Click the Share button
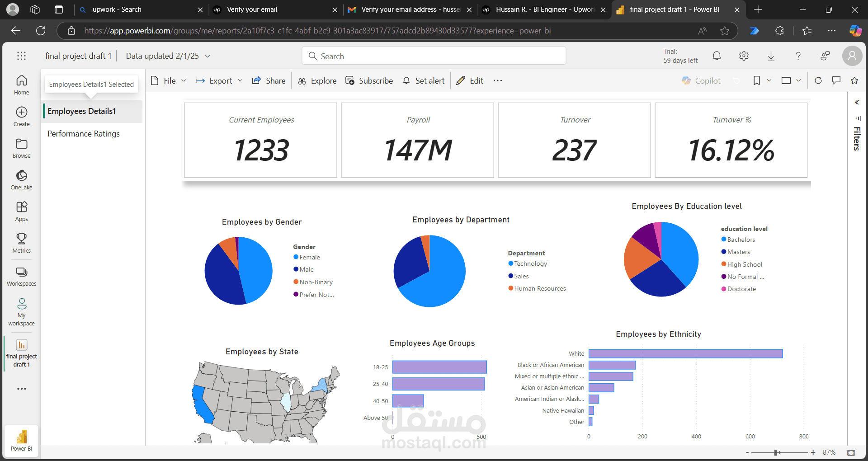 click(x=269, y=80)
